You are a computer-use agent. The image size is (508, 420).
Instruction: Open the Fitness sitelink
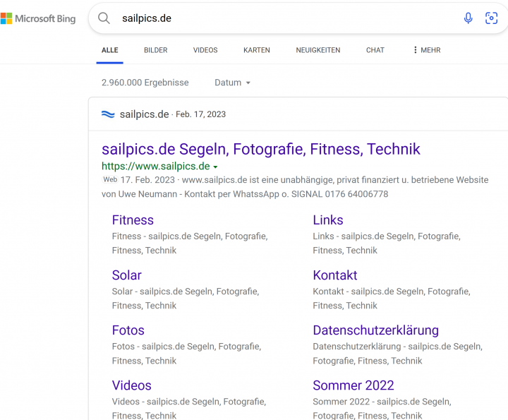point(133,220)
